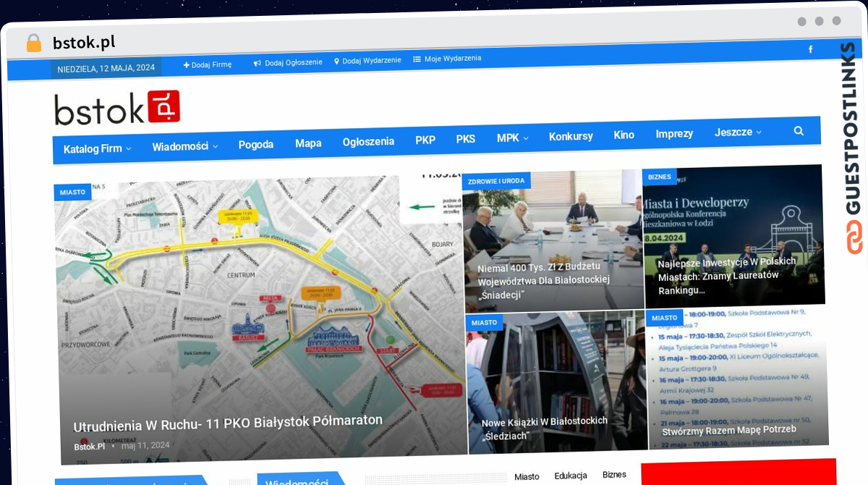The height and width of the screenshot is (485, 868).
Task: Click the date Niedziela, 12 Maja, 2024
Action: pos(106,68)
